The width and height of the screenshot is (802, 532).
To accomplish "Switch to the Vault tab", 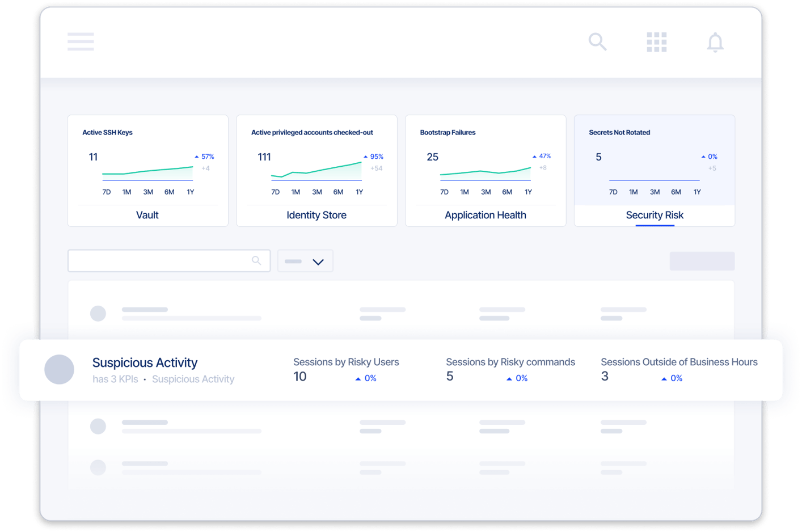I will coord(147,215).
